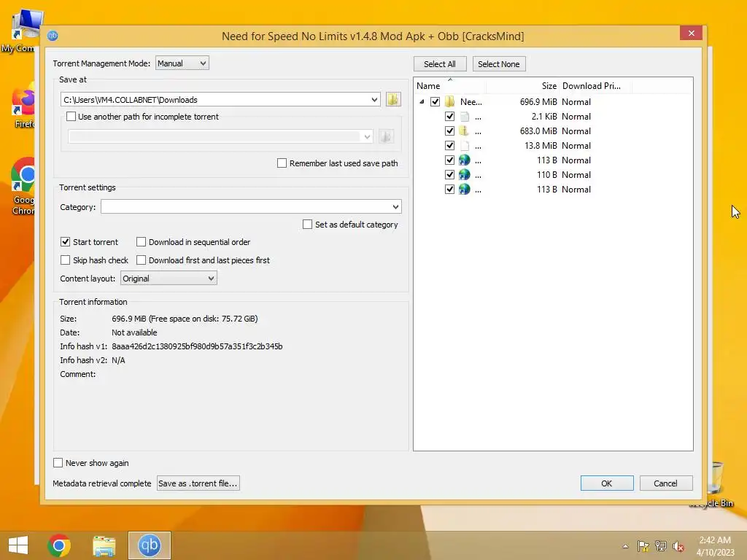Open the Content layout dropdown
This screenshot has width=747, height=560.
click(x=169, y=279)
